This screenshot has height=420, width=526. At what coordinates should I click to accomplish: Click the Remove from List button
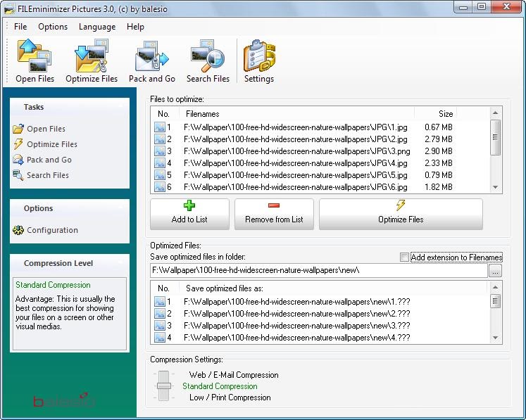coord(274,214)
